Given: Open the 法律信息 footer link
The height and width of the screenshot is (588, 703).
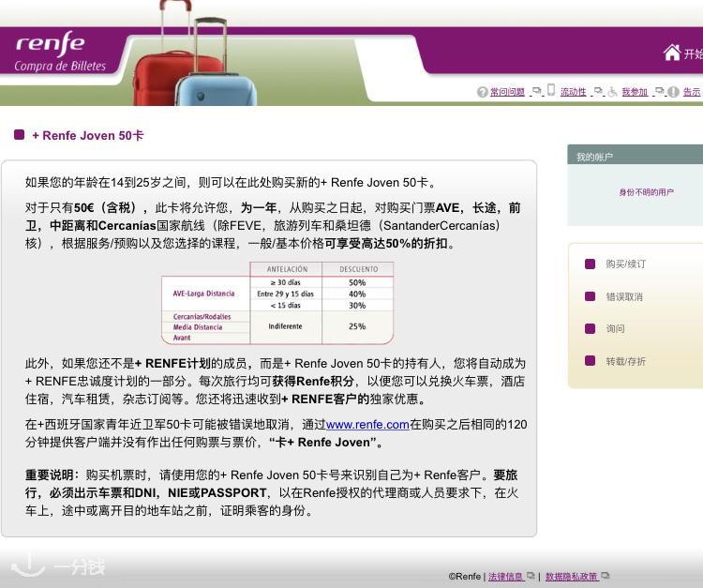Looking at the screenshot, I should click(506, 577).
